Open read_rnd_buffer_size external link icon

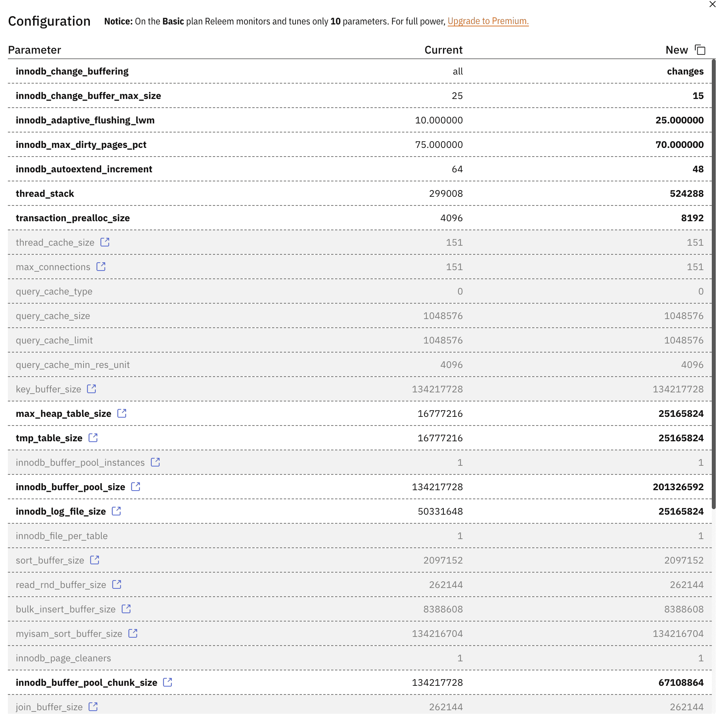point(117,584)
